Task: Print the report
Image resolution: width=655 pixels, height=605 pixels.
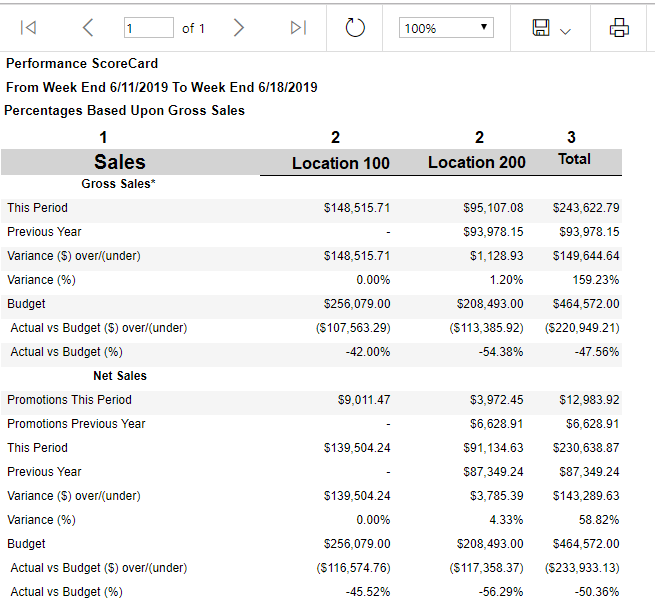Action: (x=619, y=28)
